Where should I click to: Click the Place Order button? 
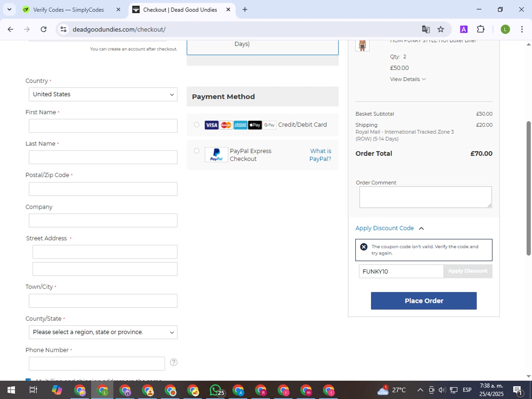point(424,301)
